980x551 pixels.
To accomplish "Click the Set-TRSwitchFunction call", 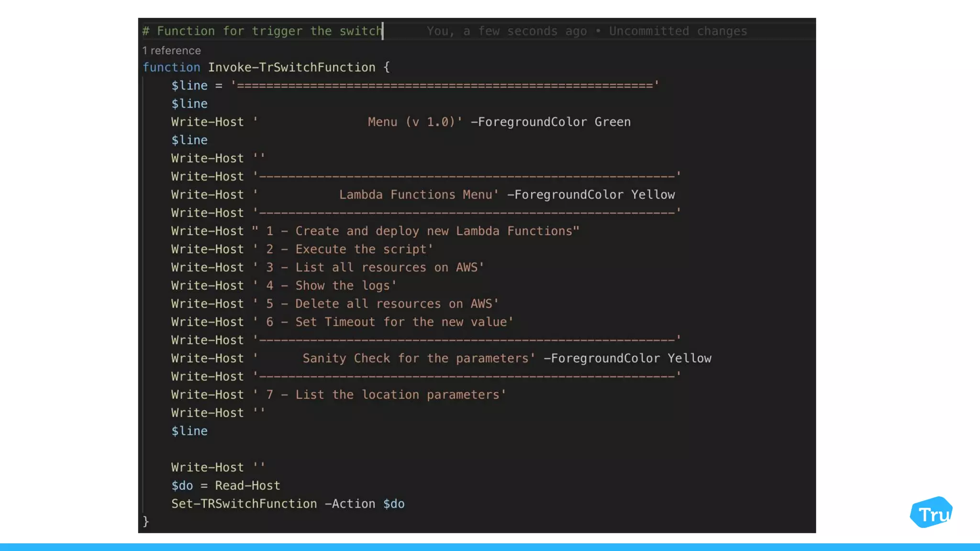I will (x=244, y=504).
